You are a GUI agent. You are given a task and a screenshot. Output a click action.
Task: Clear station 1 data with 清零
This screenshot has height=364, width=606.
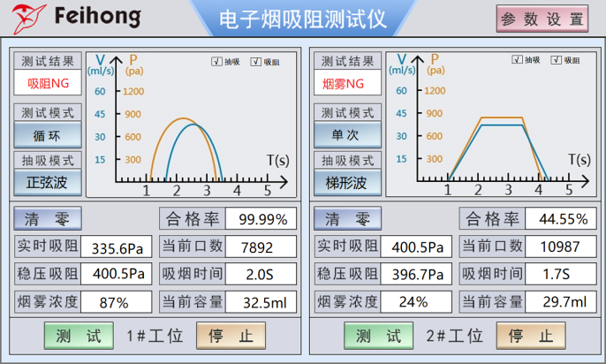[x=48, y=218]
